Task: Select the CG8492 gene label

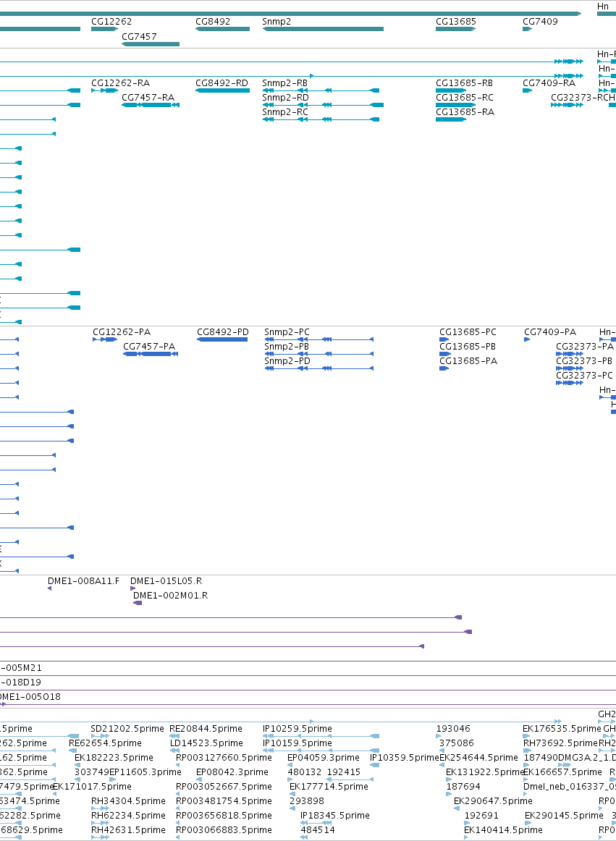Action: [213, 22]
